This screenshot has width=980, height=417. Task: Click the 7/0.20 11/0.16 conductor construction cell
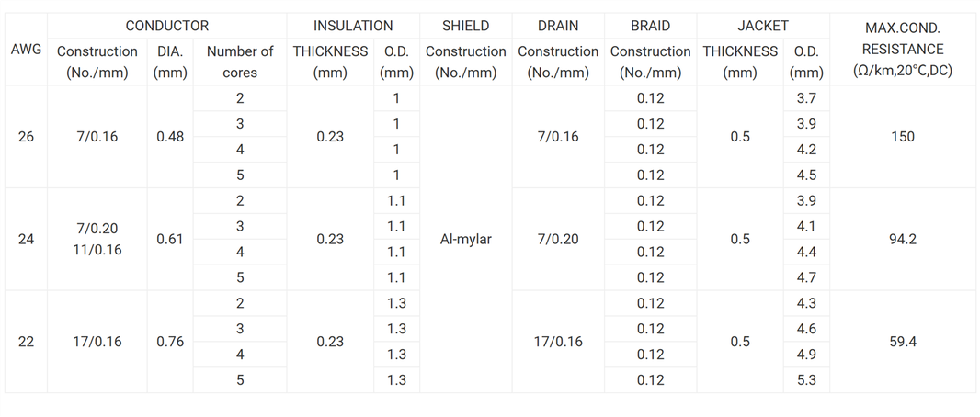pos(97,239)
